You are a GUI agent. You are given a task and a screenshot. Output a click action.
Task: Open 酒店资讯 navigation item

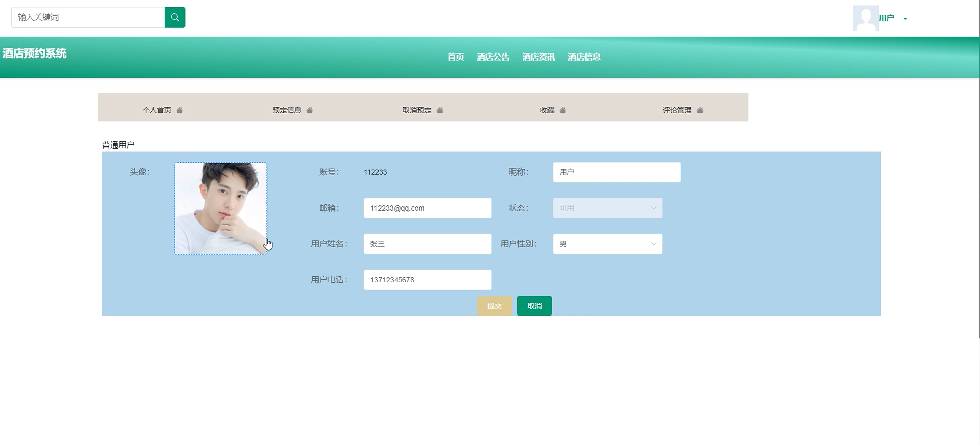[x=538, y=57]
